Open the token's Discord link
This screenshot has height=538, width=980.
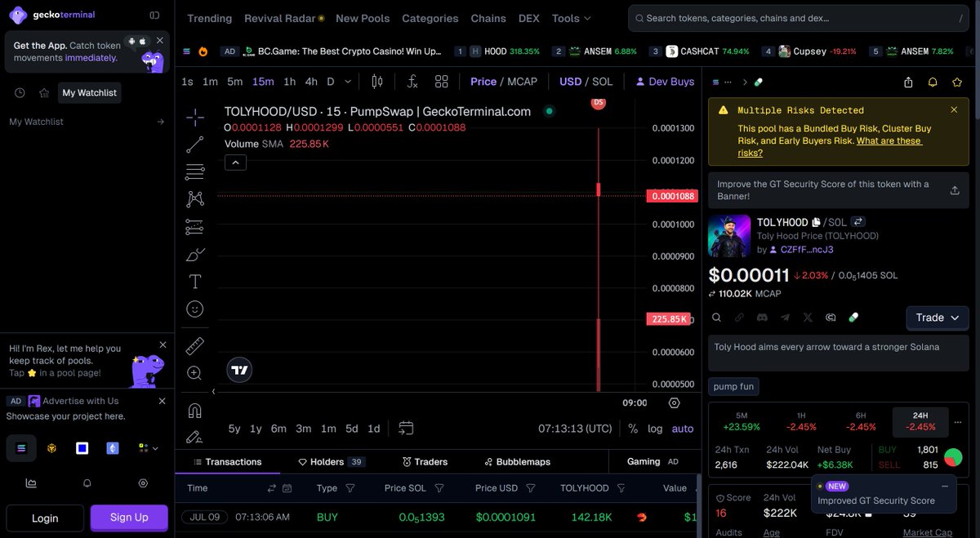(762, 318)
